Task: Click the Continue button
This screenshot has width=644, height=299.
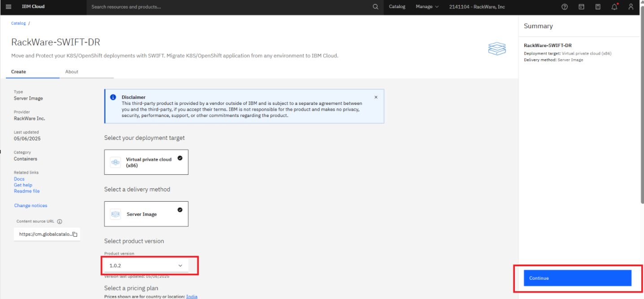Action: (x=578, y=278)
